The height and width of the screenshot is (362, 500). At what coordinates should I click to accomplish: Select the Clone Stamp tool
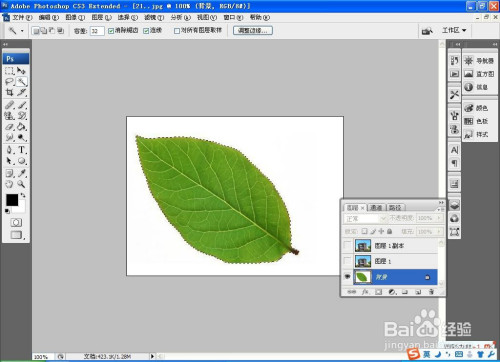(9, 116)
